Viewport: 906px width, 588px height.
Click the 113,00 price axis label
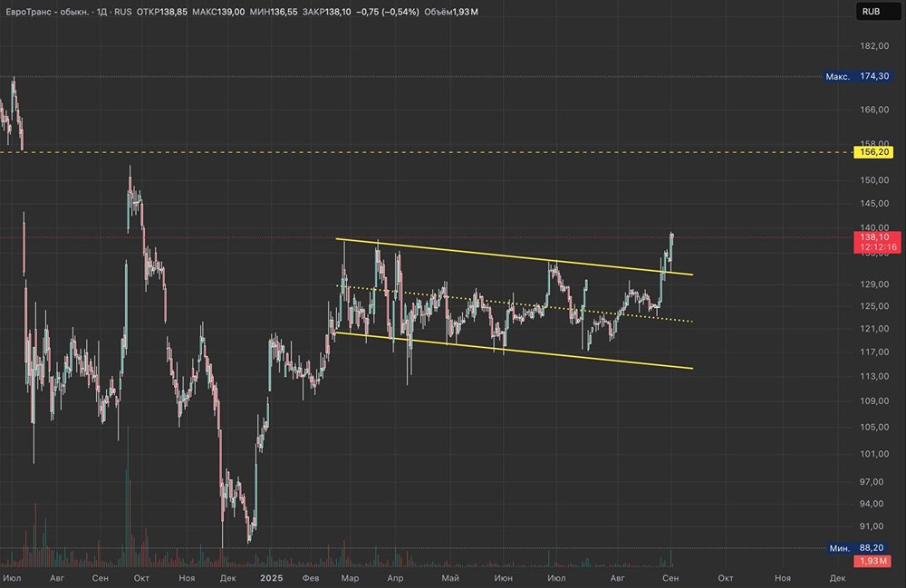[x=875, y=376]
